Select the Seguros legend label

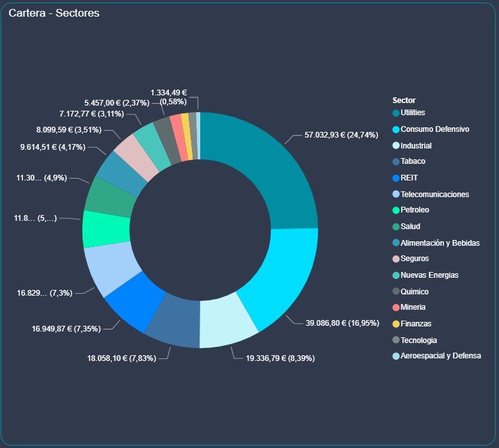(x=415, y=259)
